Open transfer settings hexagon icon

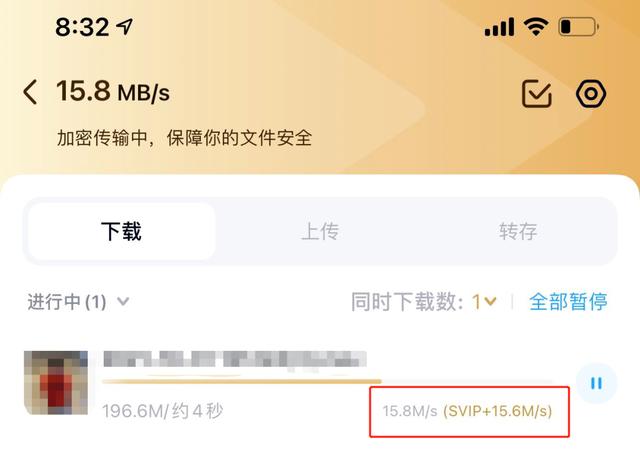point(591,94)
